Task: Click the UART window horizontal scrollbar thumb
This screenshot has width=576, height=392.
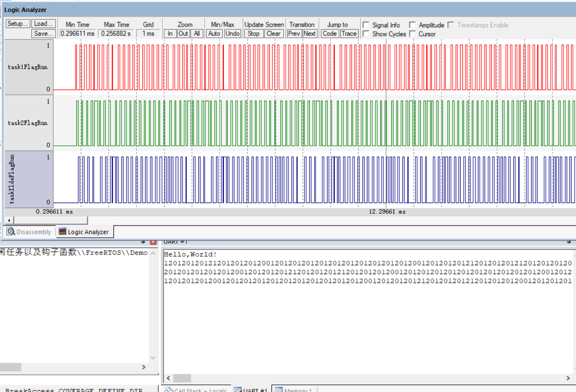Action: pyautogui.click(x=182, y=378)
